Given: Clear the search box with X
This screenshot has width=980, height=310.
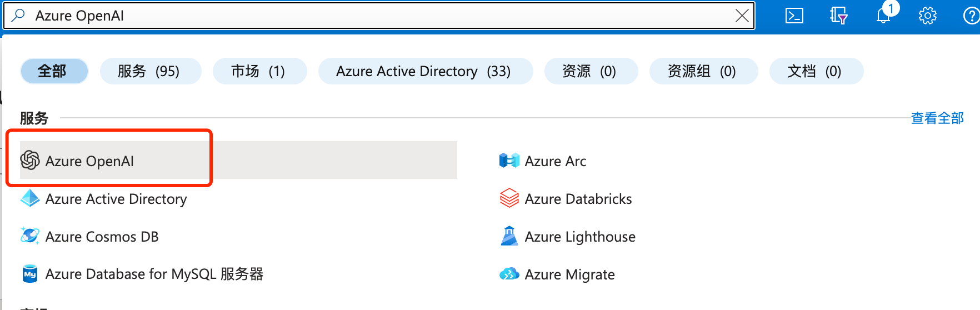Looking at the screenshot, I should [x=742, y=16].
